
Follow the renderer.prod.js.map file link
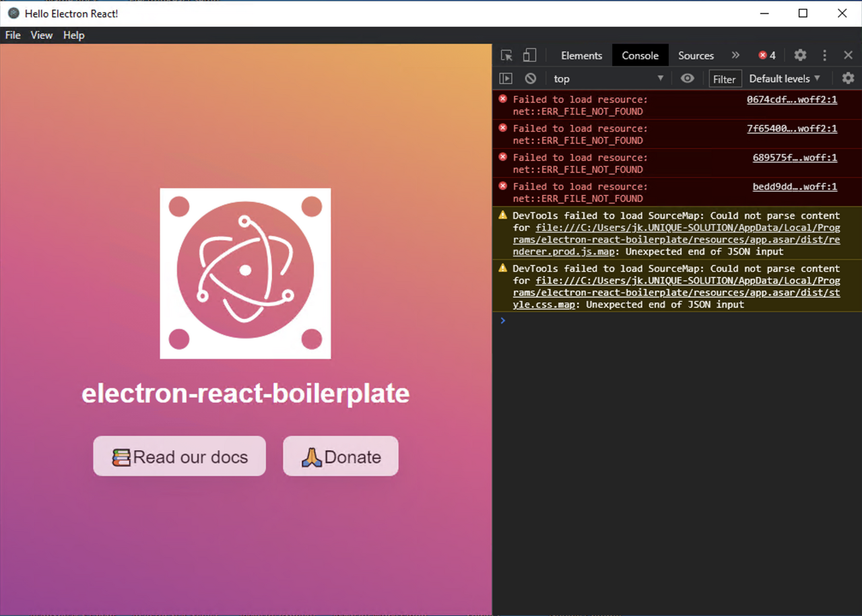tap(676, 240)
